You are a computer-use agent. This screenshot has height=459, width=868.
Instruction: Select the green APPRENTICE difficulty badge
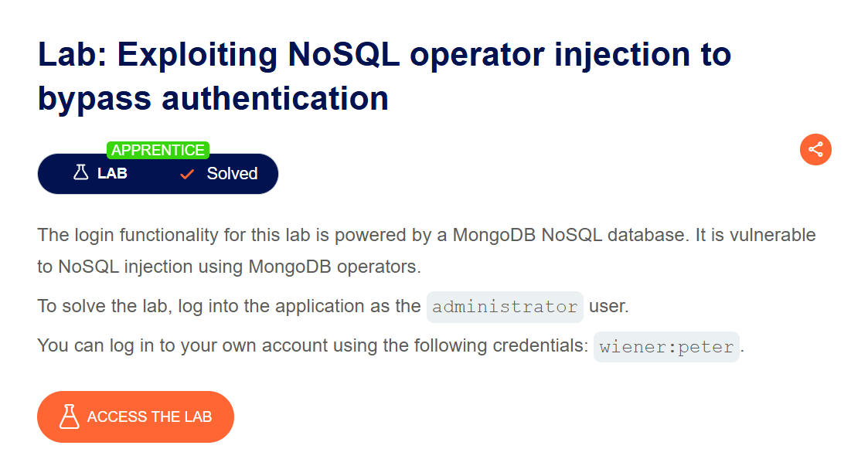click(158, 150)
